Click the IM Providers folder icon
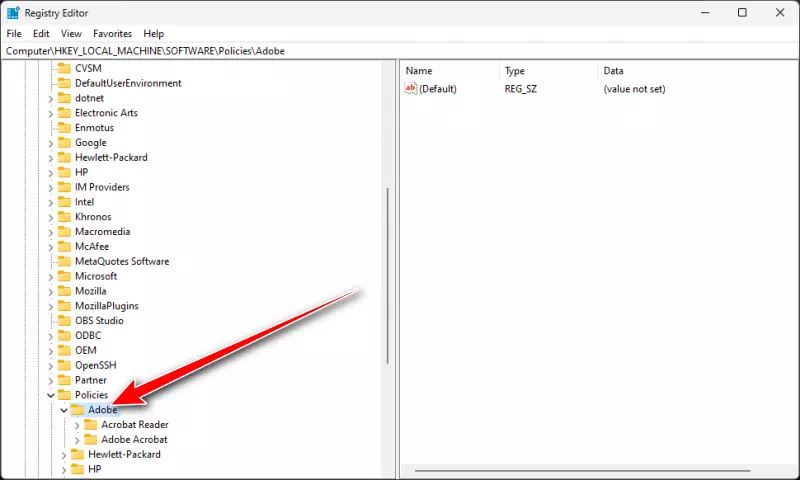 tap(64, 187)
